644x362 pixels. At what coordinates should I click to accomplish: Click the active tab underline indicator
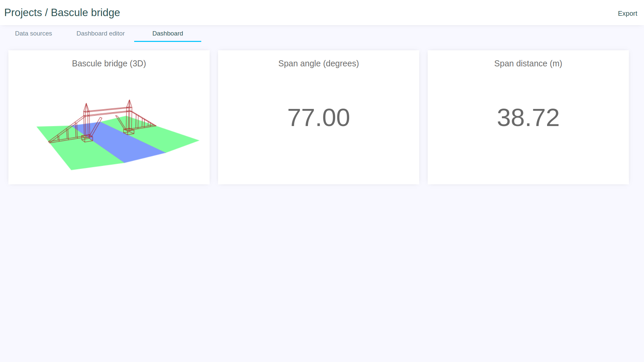pyautogui.click(x=168, y=41)
